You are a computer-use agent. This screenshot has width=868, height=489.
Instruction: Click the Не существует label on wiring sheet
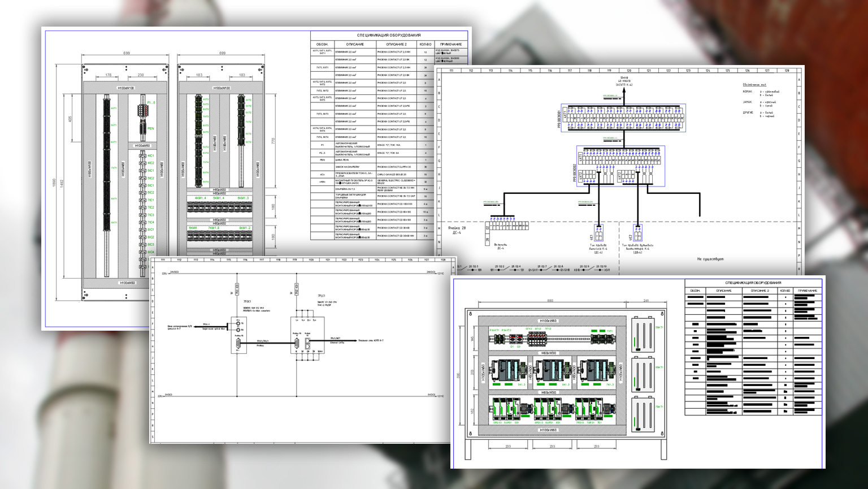710,259
